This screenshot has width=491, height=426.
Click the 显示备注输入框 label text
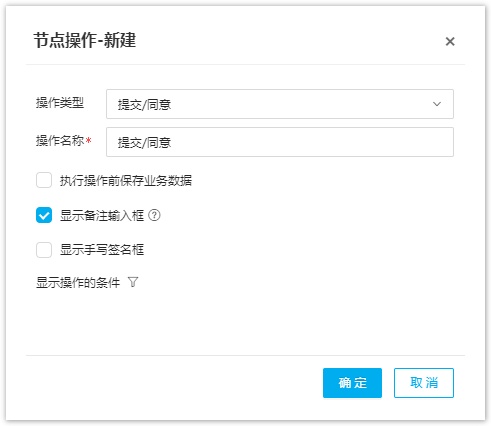[102, 215]
